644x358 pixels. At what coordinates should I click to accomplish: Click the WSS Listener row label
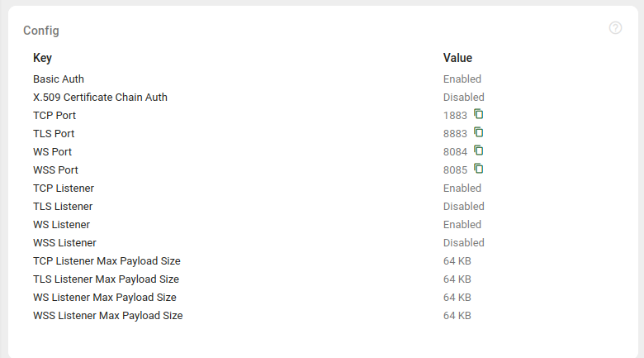point(64,243)
